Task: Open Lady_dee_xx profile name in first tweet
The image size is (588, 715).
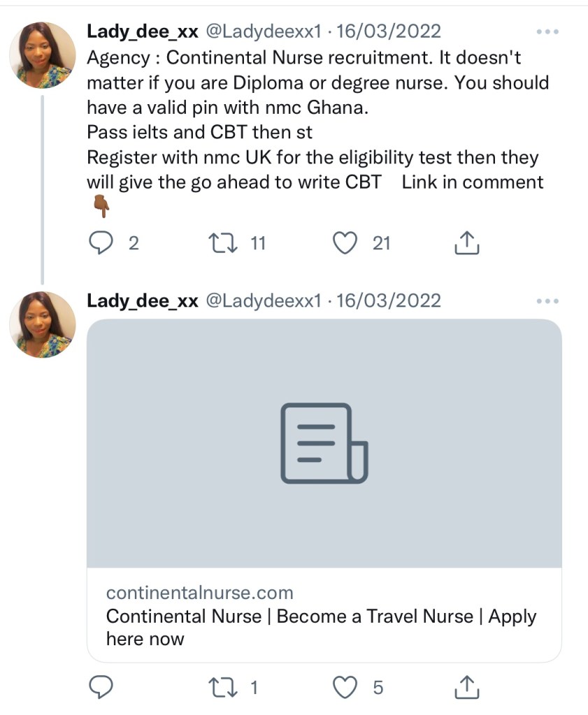Action: 142,31
